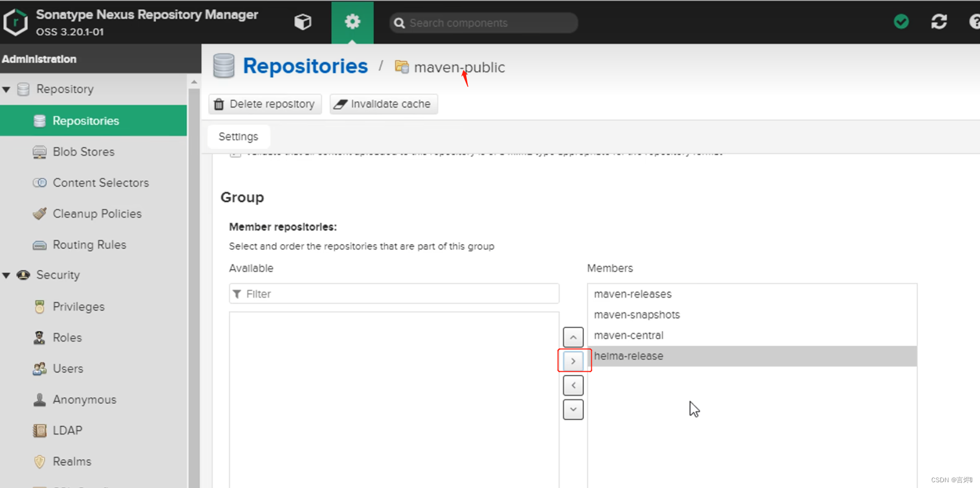The width and height of the screenshot is (980, 488).
Task: Click the Cleanup Policies broom icon
Action: tap(39, 214)
